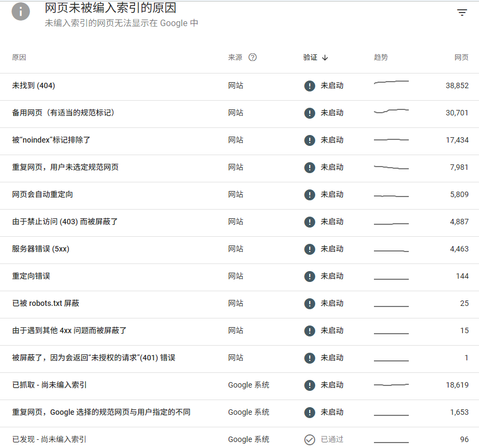Click the passed checkmark icon for 已发现 row
Image resolution: width=479 pixels, height=448 pixels.
pyautogui.click(x=310, y=440)
